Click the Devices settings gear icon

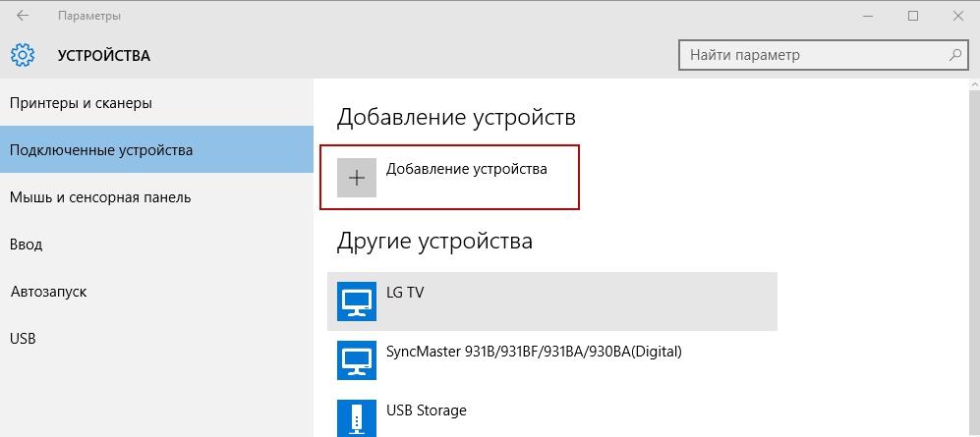(x=24, y=55)
